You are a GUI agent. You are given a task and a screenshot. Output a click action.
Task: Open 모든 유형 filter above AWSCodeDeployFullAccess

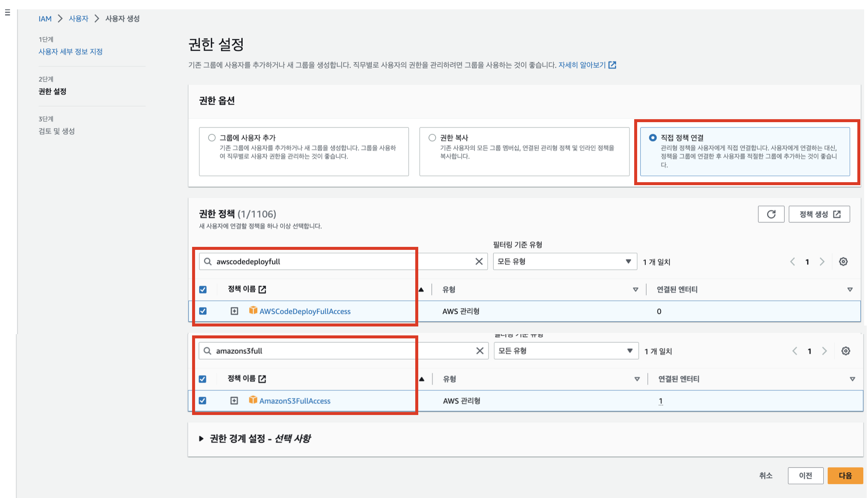565,261
